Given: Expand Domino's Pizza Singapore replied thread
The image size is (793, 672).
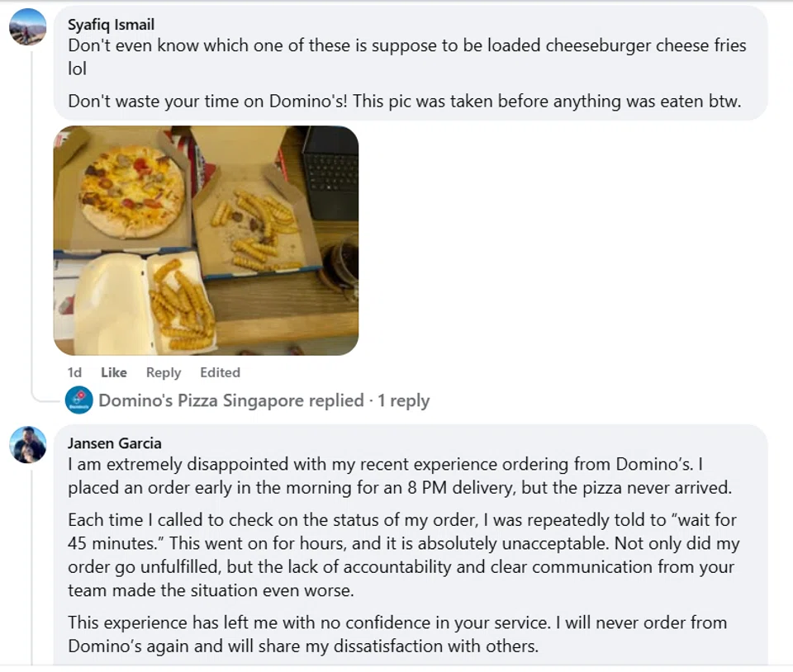Looking at the screenshot, I should click(x=230, y=400).
